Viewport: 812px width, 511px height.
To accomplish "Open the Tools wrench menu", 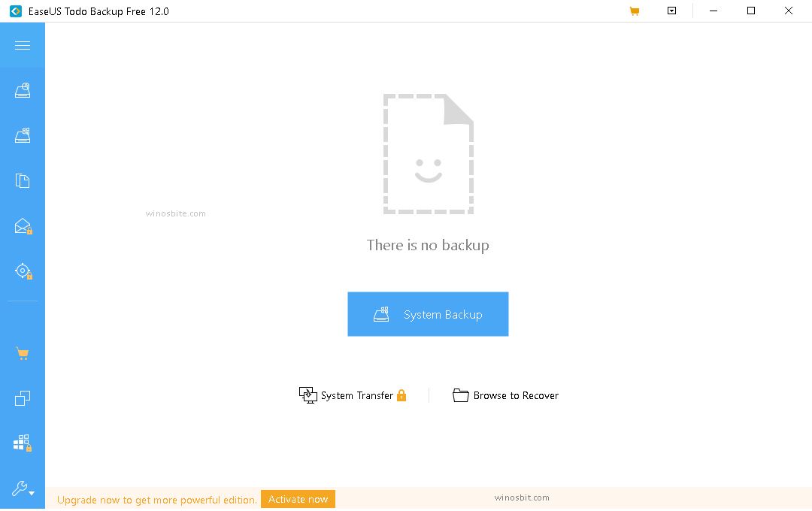I will 20,488.
